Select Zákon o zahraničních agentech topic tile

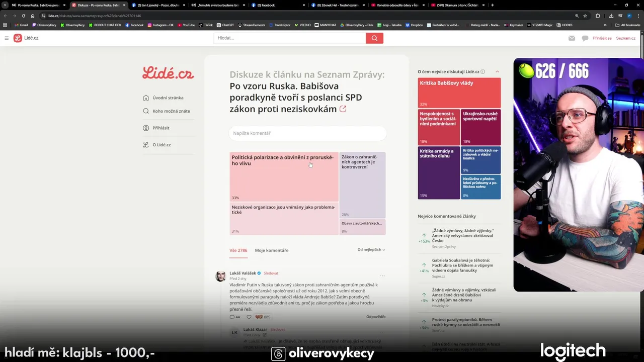[x=362, y=185]
